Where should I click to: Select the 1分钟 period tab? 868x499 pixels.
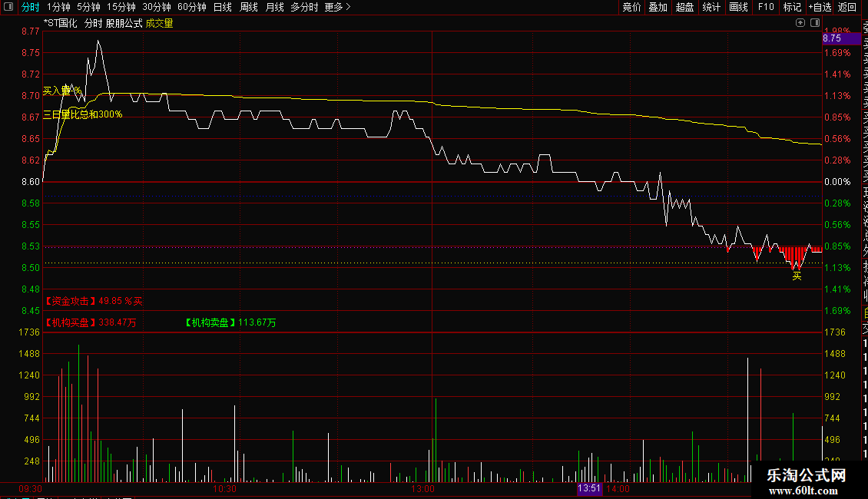click(x=58, y=7)
